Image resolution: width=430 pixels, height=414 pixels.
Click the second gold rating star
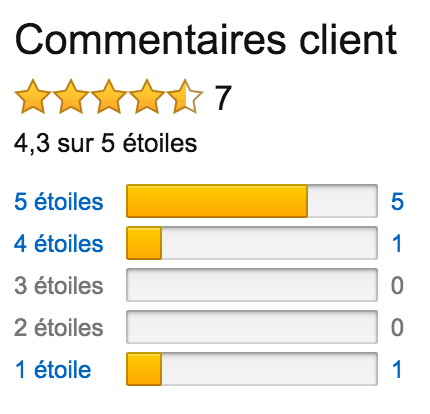click(71, 97)
